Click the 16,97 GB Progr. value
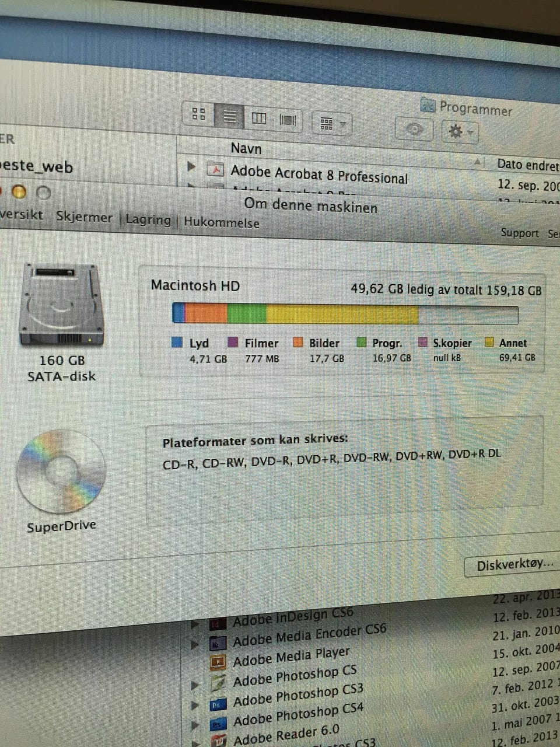 (392, 358)
